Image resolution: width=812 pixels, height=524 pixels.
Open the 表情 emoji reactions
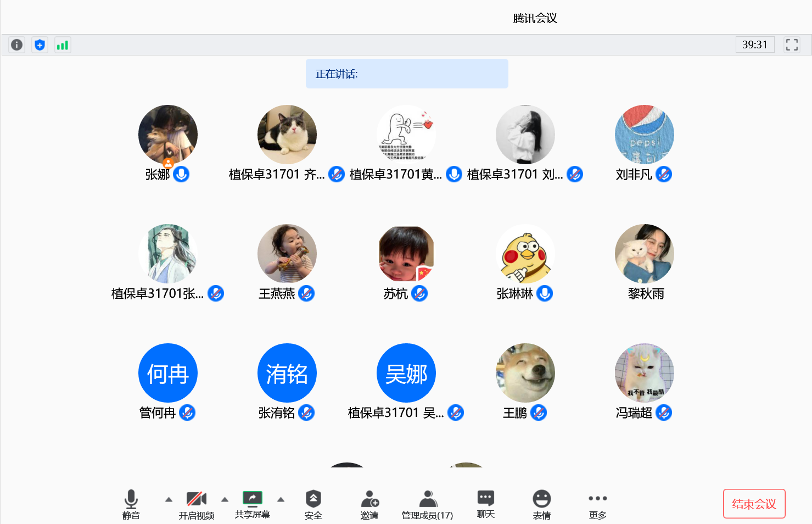[x=541, y=504]
